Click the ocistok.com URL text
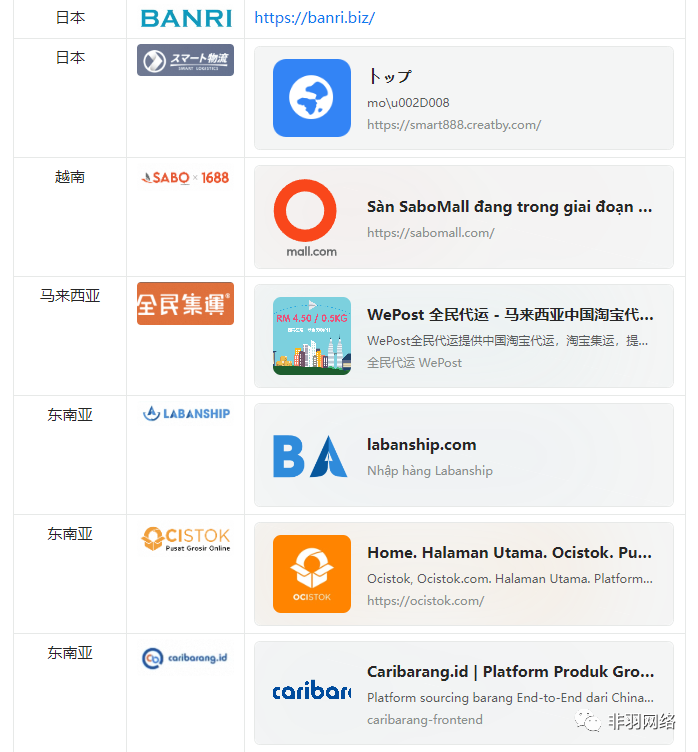The width and height of the screenshot is (698, 752). [425, 601]
